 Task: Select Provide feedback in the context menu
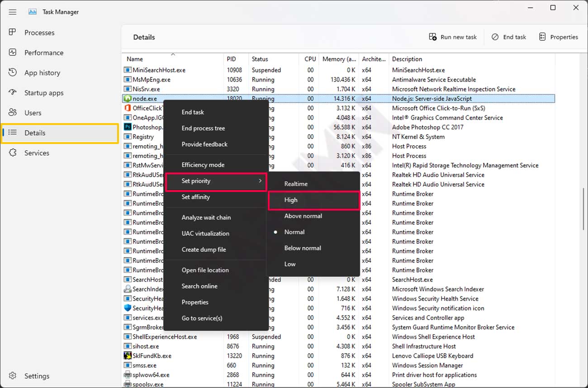point(216,144)
